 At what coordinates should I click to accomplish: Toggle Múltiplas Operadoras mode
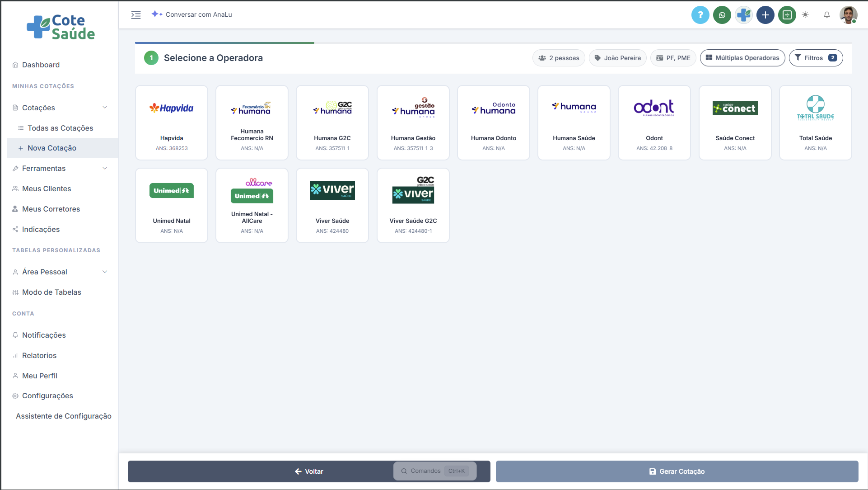click(742, 58)
